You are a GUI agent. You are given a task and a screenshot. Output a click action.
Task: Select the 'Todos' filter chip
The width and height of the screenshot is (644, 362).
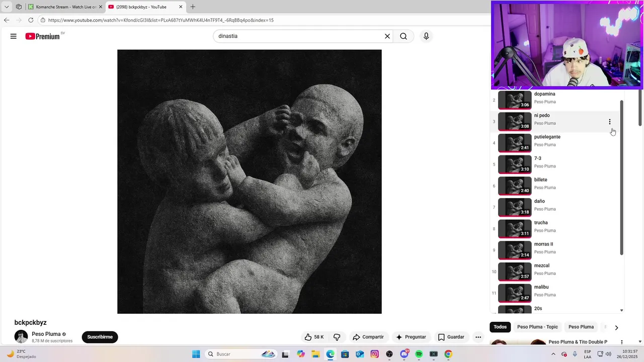coord(500,327)
